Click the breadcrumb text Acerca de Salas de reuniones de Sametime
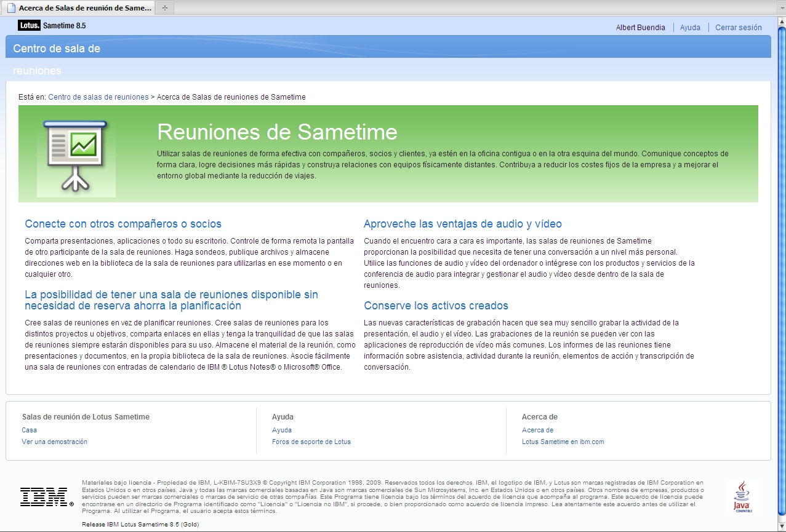This screenshot has height=532, width=786. [231, 97]
